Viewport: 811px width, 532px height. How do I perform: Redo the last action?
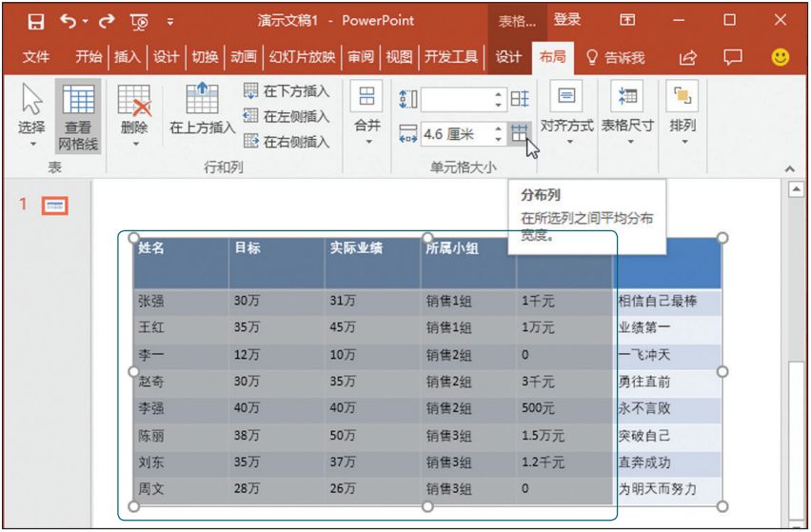107,21
